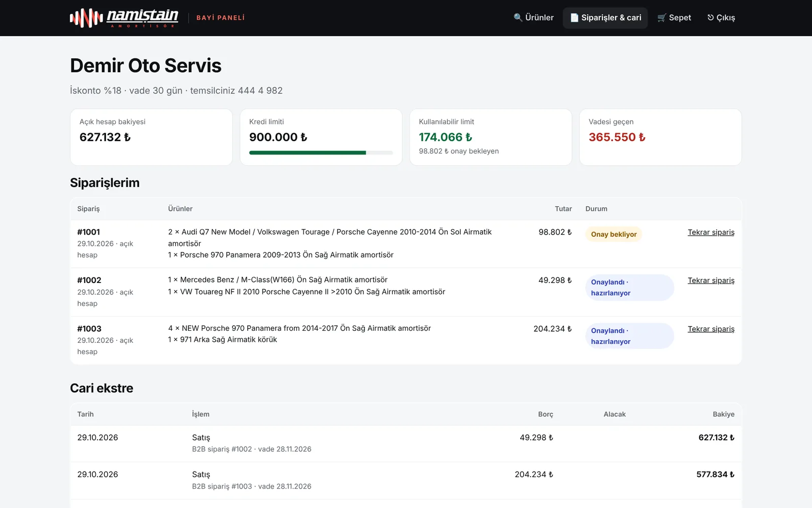Click the magnifier icon beside Ürünler

518,18
